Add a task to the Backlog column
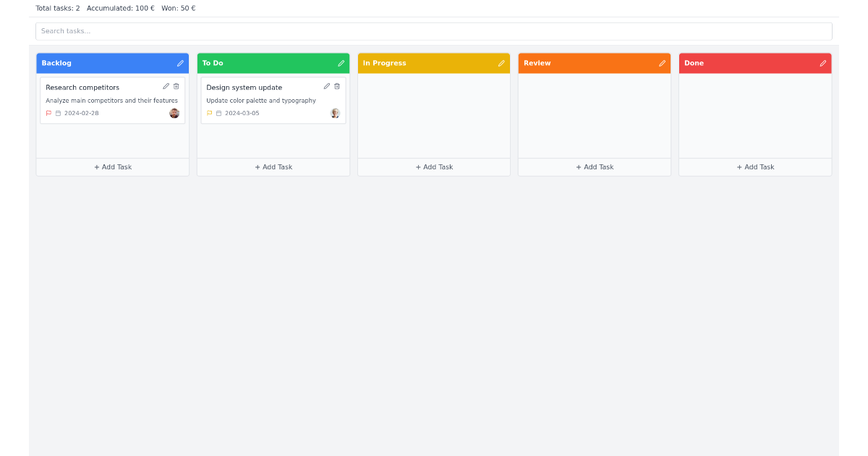This screenshot has height=456, width=868. coord(112,166)
